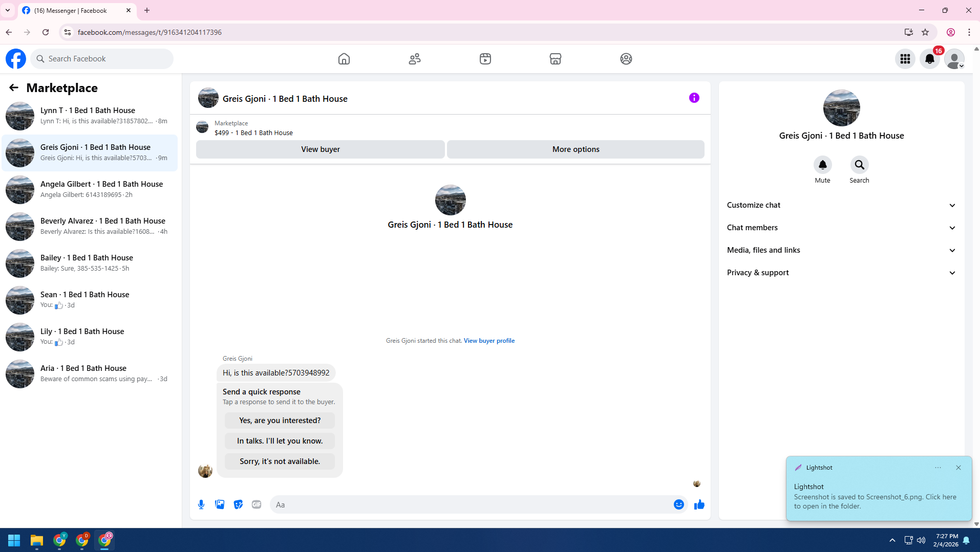Screen dimensions: 980x552
Task: Click the large listing thumbnail in the right panel
Action: pos(841,108)
